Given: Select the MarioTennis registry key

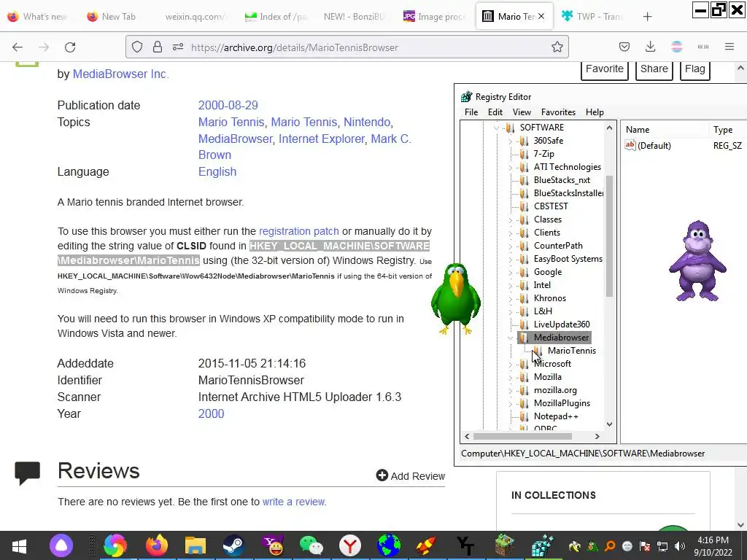Looking at the screenshot, I should (571, 351).
